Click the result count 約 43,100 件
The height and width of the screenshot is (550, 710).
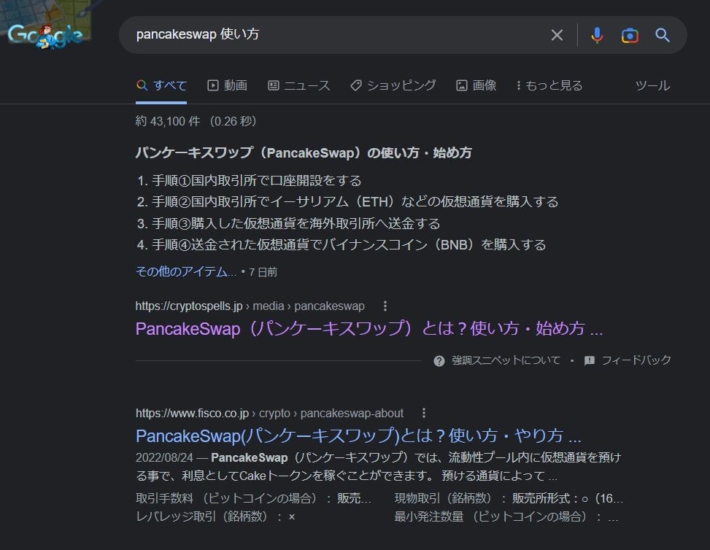(x=168, y=121)
